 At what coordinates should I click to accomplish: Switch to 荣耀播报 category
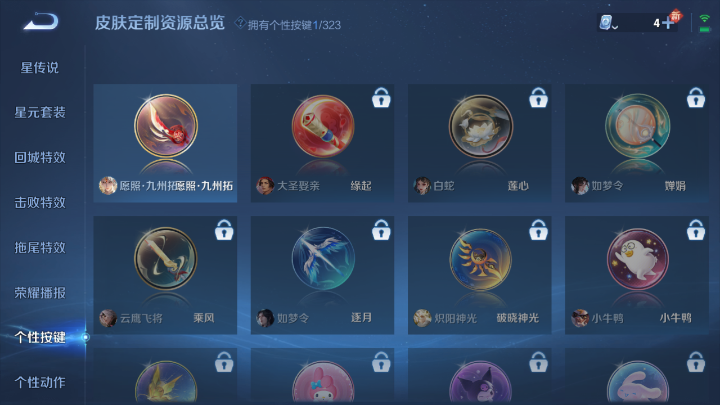tap(39, 292)
